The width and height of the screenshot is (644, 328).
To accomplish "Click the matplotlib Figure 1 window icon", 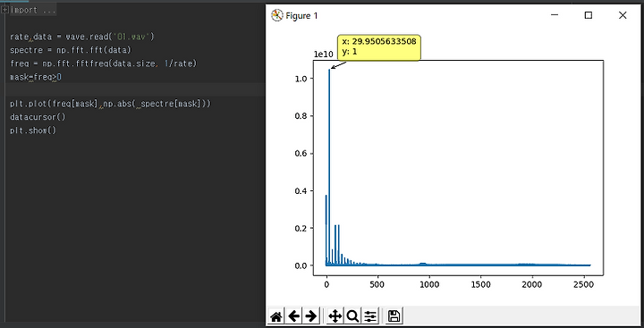I will (276, 15).
